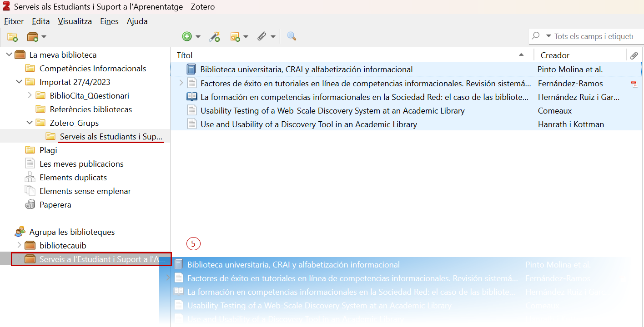Viewport: 644px width, 327px height.
Task: Open the New Note dropdown arrow
Action: click(246, 37)
